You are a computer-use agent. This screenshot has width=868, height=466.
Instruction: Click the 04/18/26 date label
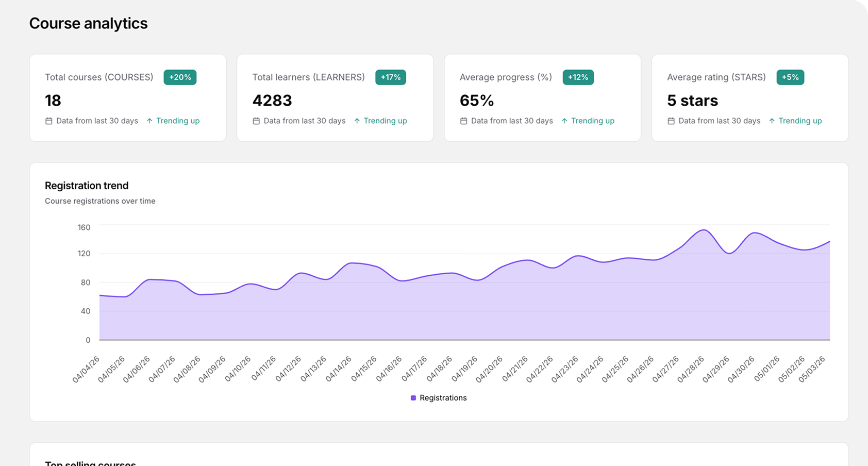click(439, 369)
